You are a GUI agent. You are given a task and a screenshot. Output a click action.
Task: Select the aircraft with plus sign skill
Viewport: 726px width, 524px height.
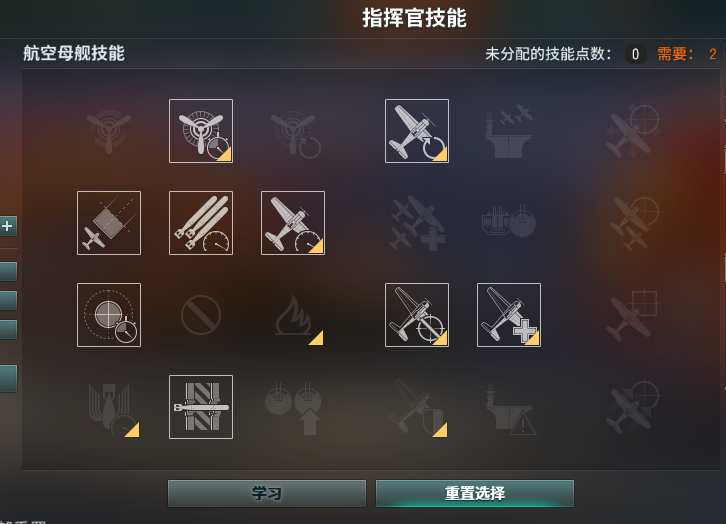[509, 315]
